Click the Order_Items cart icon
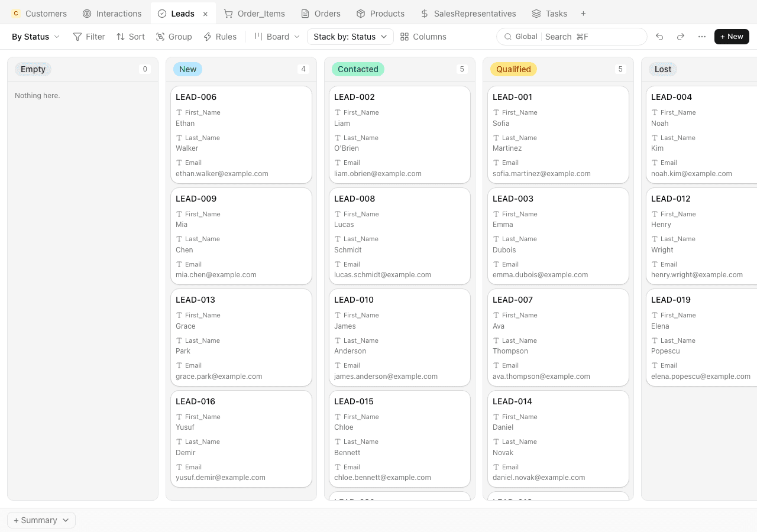Screen dimensions: 757x532 click(x=228, y=14)
